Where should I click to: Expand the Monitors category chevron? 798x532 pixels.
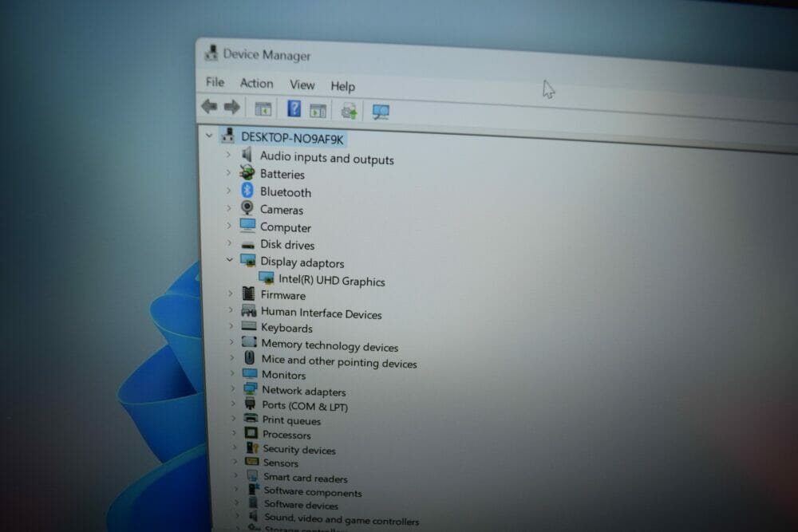point(232,373)
